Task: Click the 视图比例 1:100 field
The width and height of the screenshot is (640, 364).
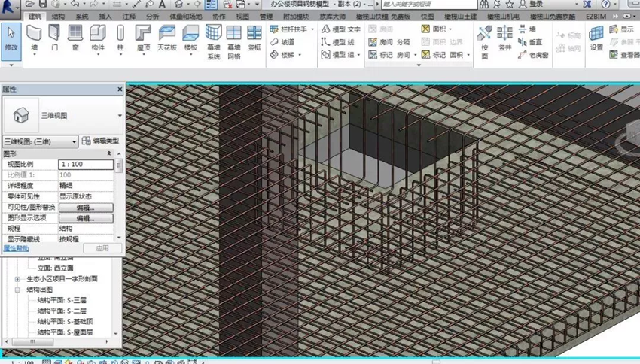Action: pyautogui.click(x=85, y=164)
